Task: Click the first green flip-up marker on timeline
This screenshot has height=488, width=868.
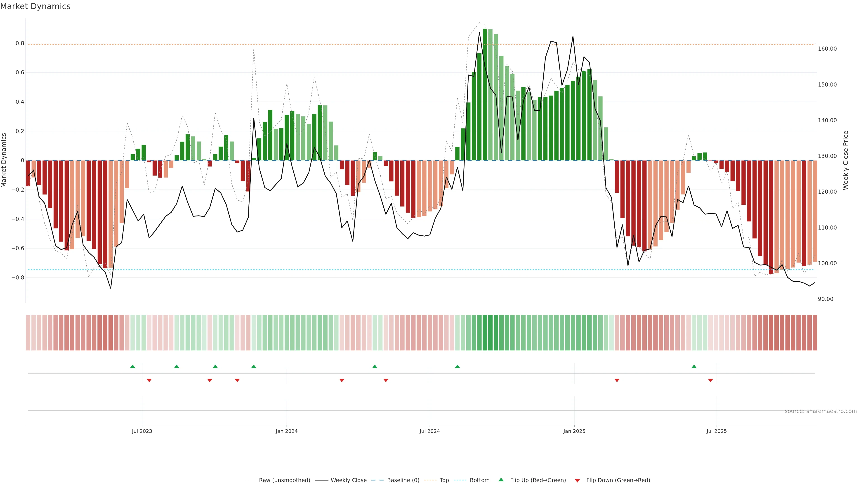Action: [x=132, y=366]
